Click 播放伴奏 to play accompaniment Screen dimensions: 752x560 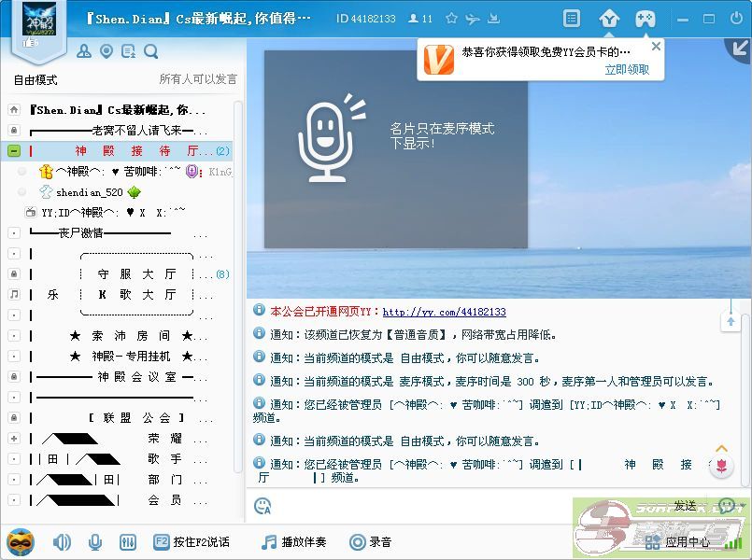(x=295, y=541)
